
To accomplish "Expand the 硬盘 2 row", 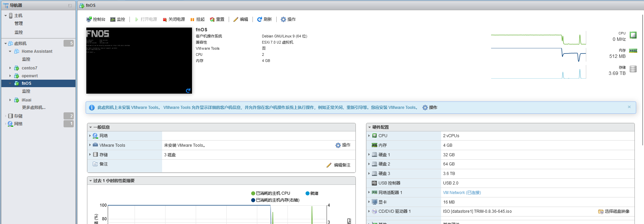I will [369, 164].
